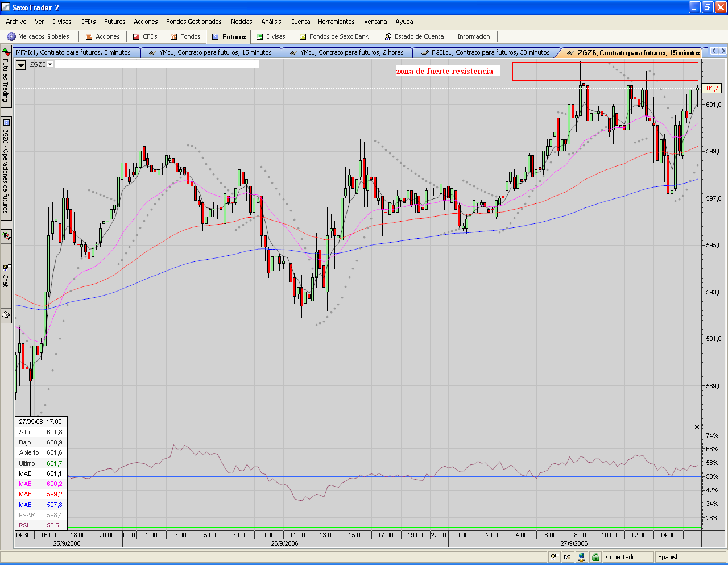Switch to FGBLc1 30 minutos chart tab
728x565 pixels.
[485, 52]
